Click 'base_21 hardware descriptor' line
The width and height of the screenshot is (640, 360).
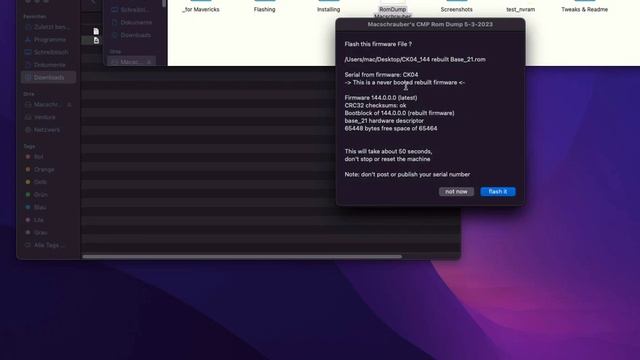click(x=384, y=121)
